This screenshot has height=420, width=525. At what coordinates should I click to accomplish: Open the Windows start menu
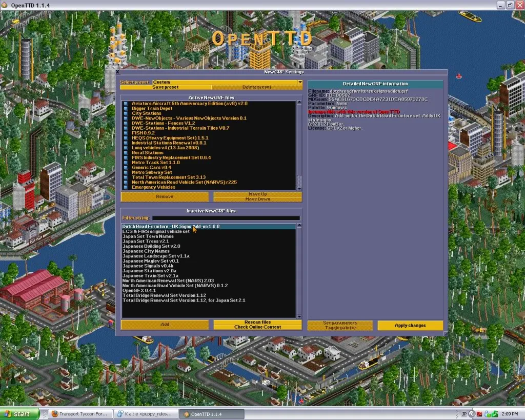(20, 414)
